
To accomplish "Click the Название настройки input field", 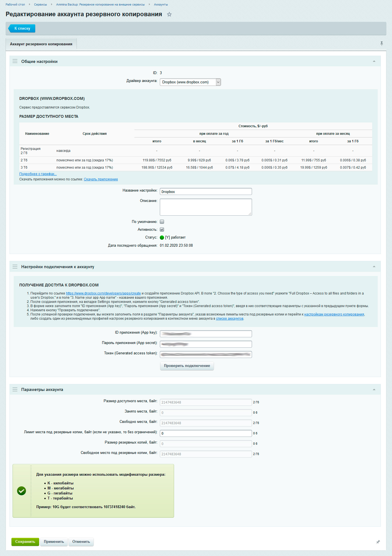I will click(x=206, y=192).
